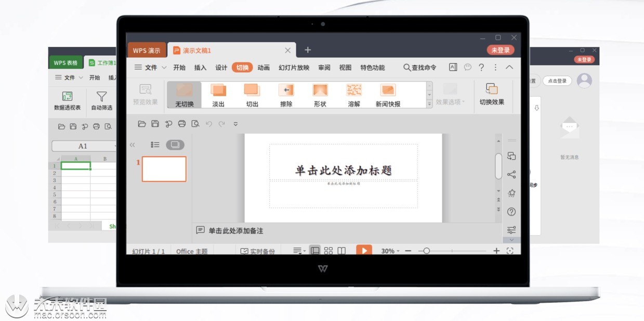Image resolution: width=644 pixels, height=321 pixels.
Task: Collapse the slide thumbnail panel
Action: [132, 145]
